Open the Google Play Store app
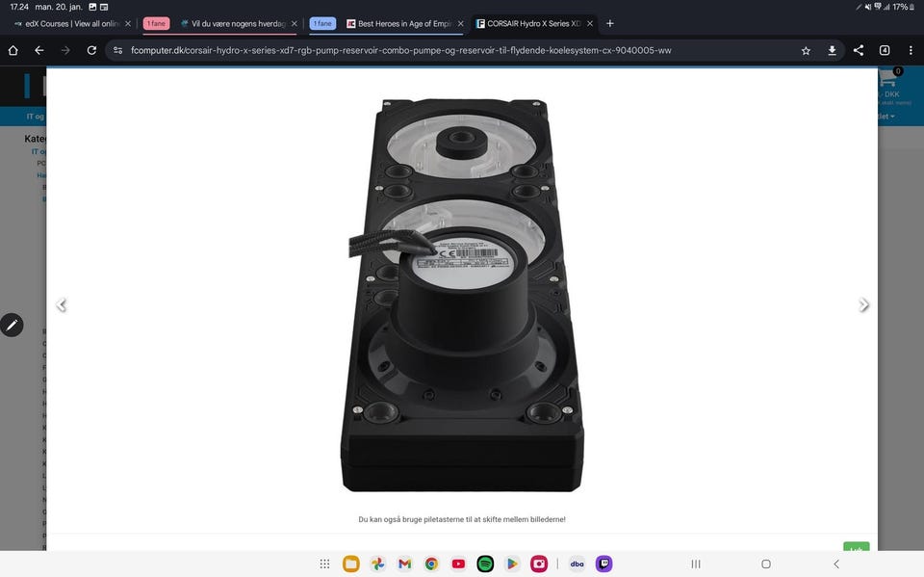This screenshot has height=577, width=924. [x=512, y=564]
